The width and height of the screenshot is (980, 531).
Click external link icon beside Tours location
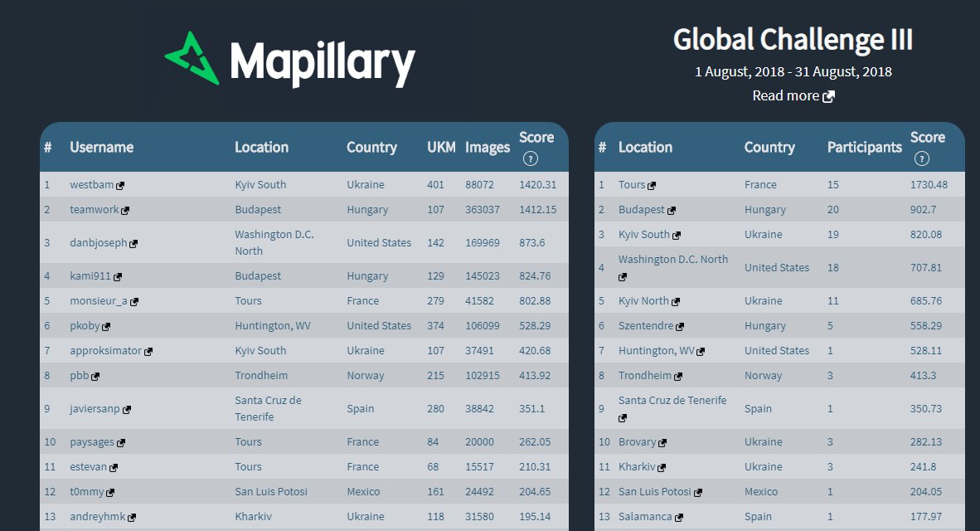click(651, 186)
